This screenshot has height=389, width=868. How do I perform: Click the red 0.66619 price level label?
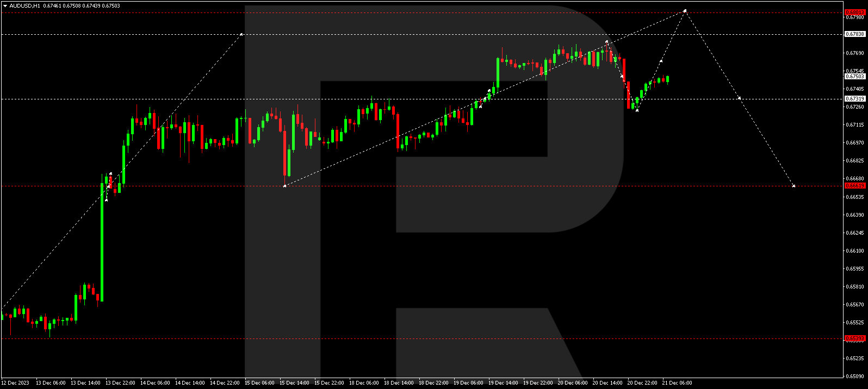(x=855, y=186)
